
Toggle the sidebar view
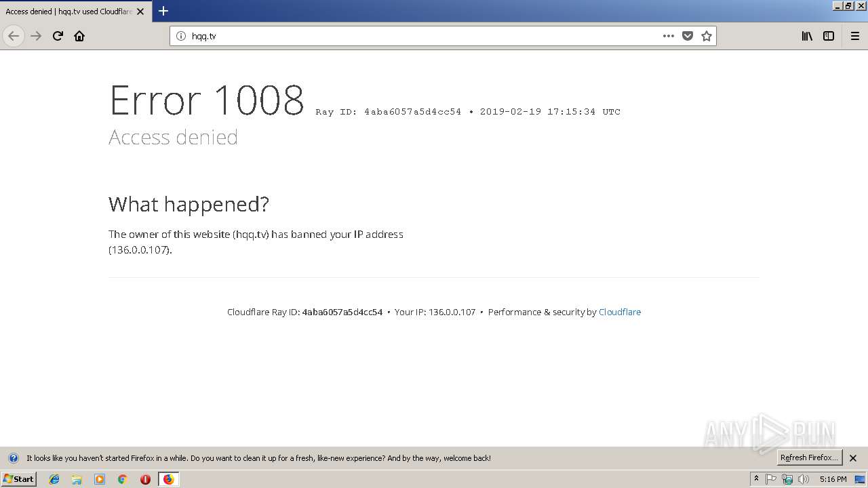pyautogui.click(x=829, y=36)
